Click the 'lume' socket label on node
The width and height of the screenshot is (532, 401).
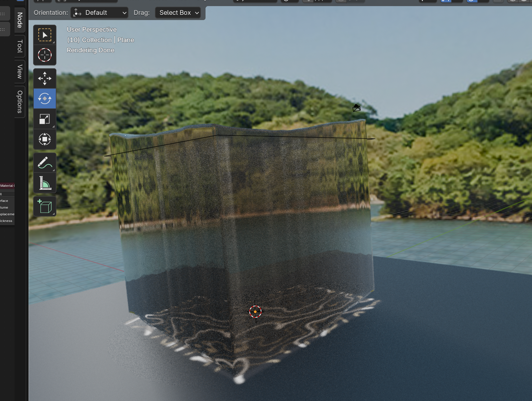click(x=4, y=207)
